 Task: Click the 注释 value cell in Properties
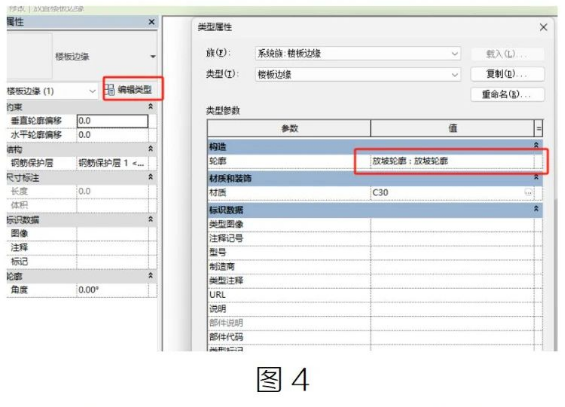coord(112,247)
